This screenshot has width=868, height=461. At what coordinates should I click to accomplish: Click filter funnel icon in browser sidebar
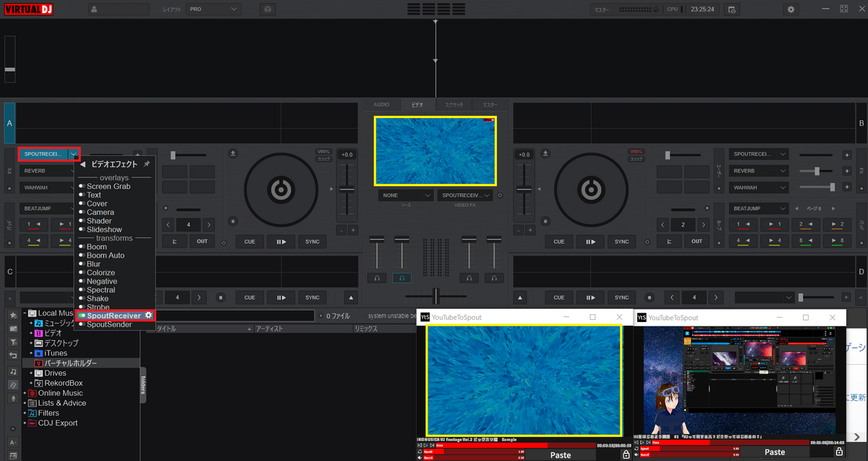[13, 342]
